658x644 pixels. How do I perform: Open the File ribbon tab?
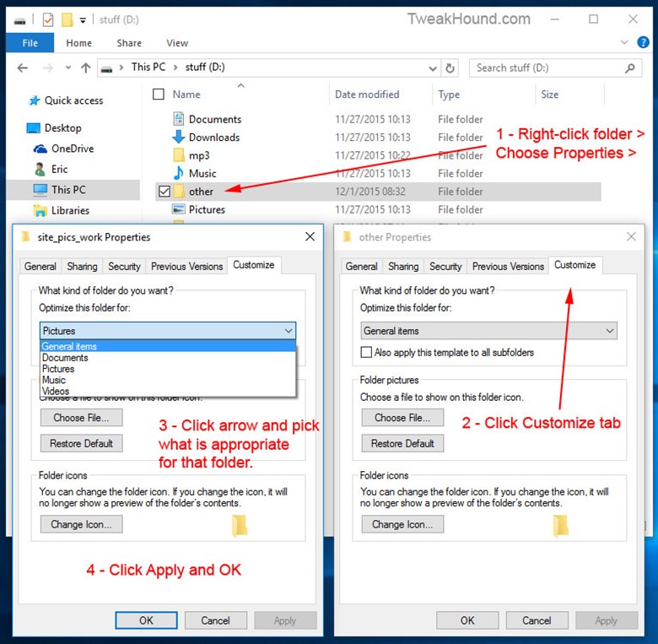coord(30,43)
